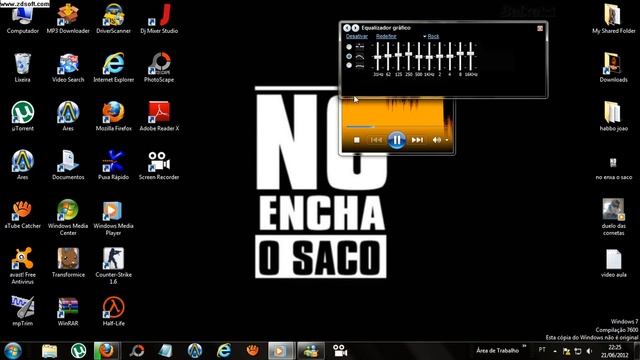Click the 31Hz equalizer band slider
Viewport: 640px width, 360px height.
378,56
